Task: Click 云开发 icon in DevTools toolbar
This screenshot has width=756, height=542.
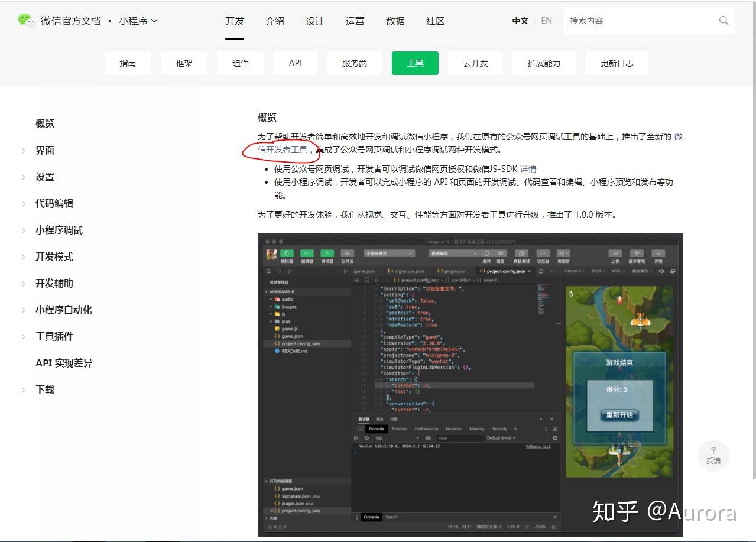Action: click(348, 254)
